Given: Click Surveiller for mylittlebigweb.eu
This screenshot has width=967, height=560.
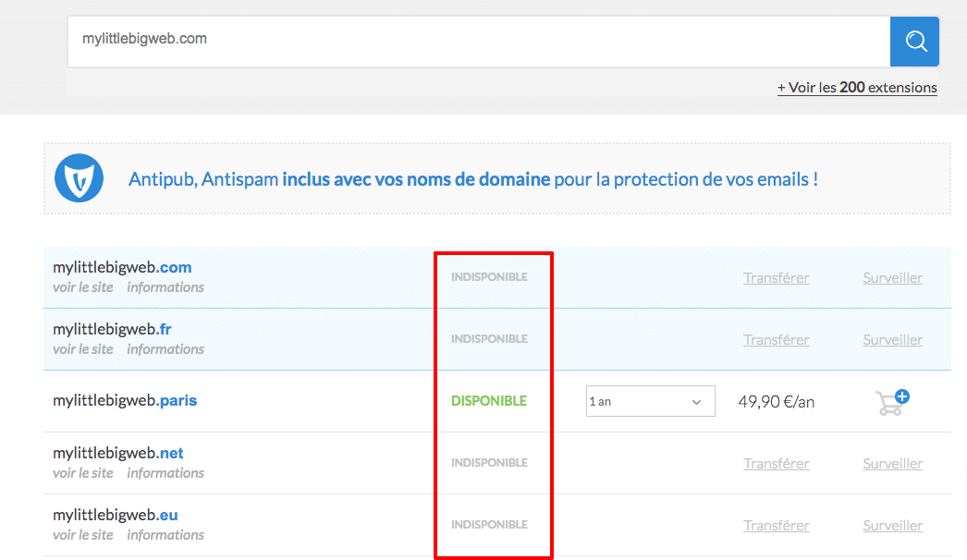Looking at the screenshot, I should (x=892, y=525).
